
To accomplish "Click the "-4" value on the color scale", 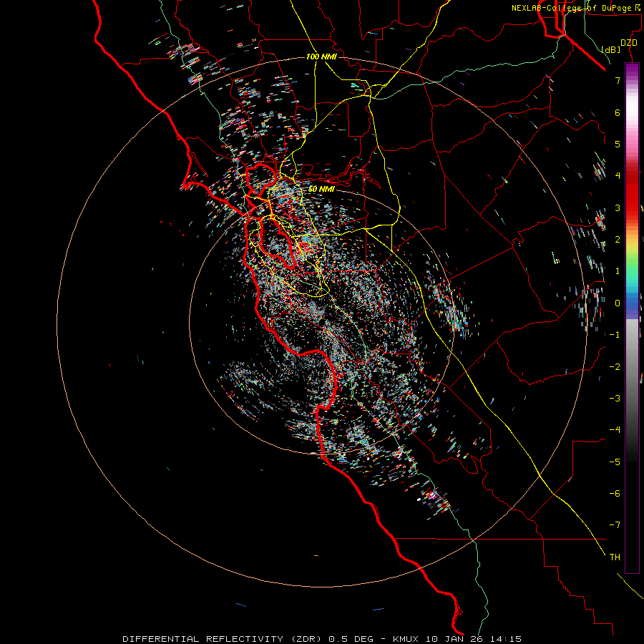I will point(615,429).
